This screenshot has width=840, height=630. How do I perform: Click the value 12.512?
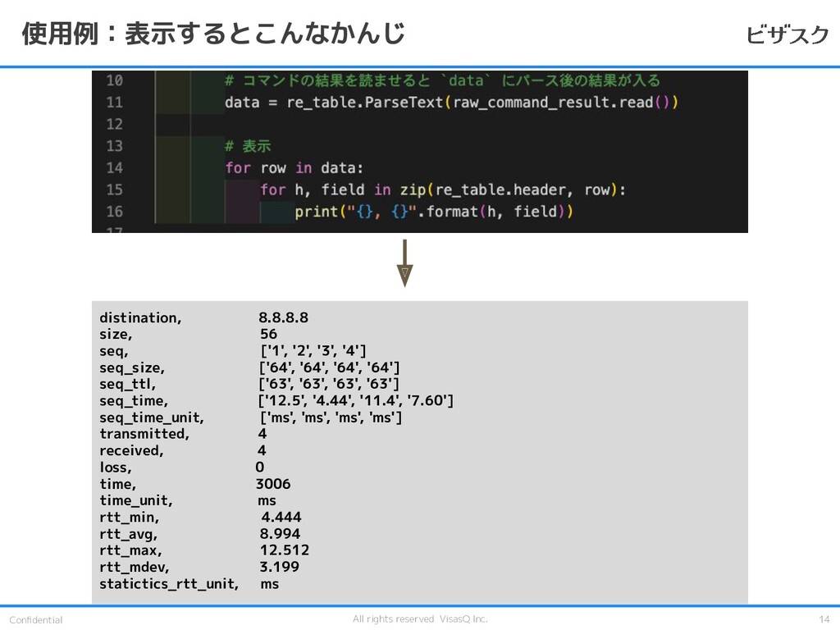click(285, 550)
